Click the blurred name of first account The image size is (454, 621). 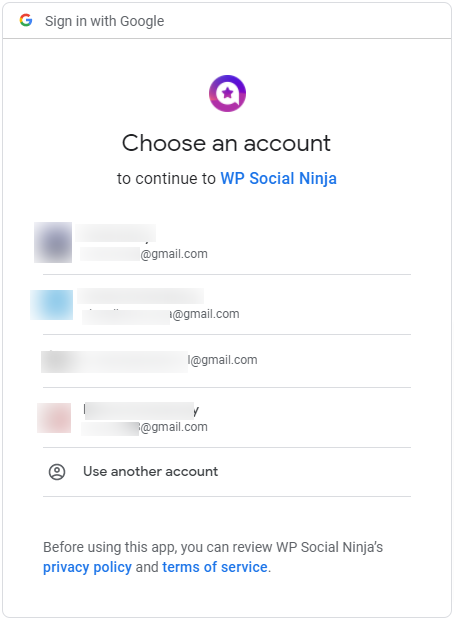(x=115, y=233)
